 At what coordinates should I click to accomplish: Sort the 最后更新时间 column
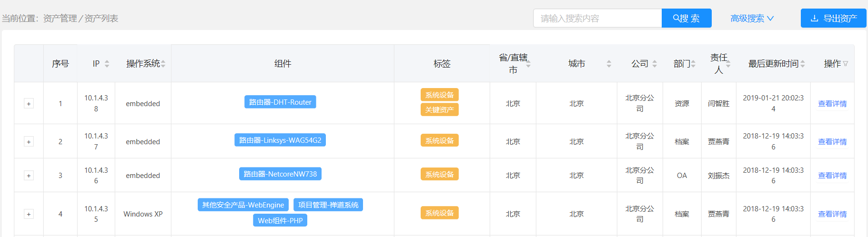point(803,64)
